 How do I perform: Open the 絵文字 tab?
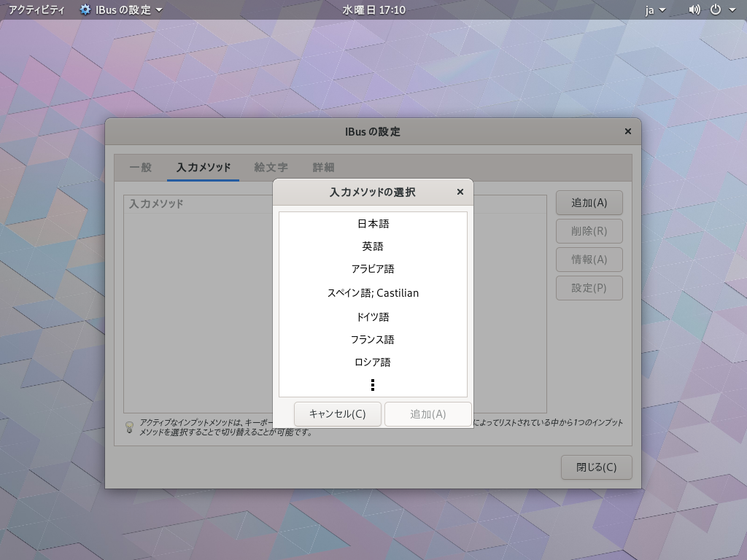pos(271,168)
